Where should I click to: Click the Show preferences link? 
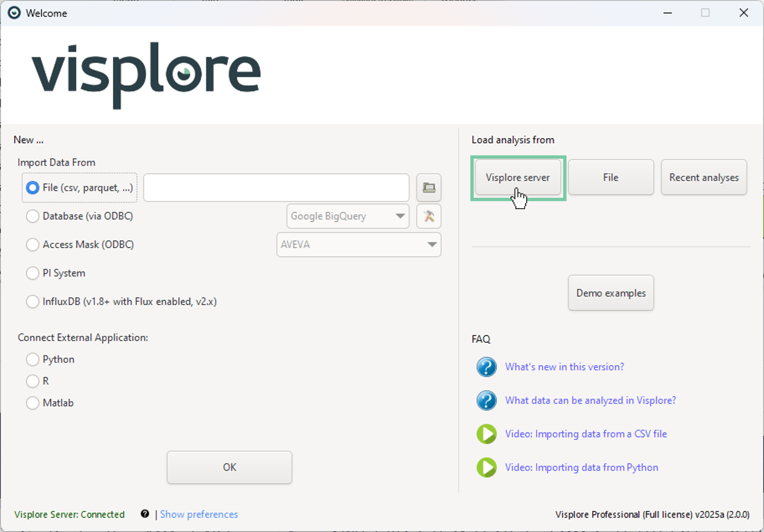(199, 514)
